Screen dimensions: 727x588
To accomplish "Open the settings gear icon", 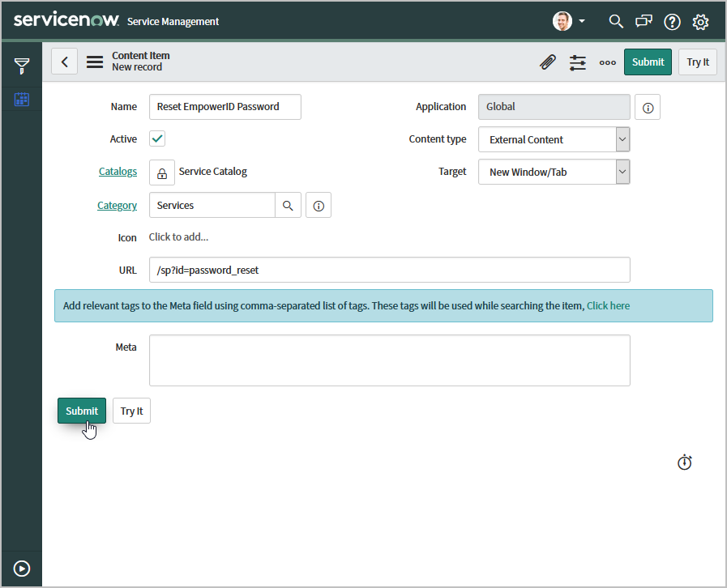I will 700,22.
